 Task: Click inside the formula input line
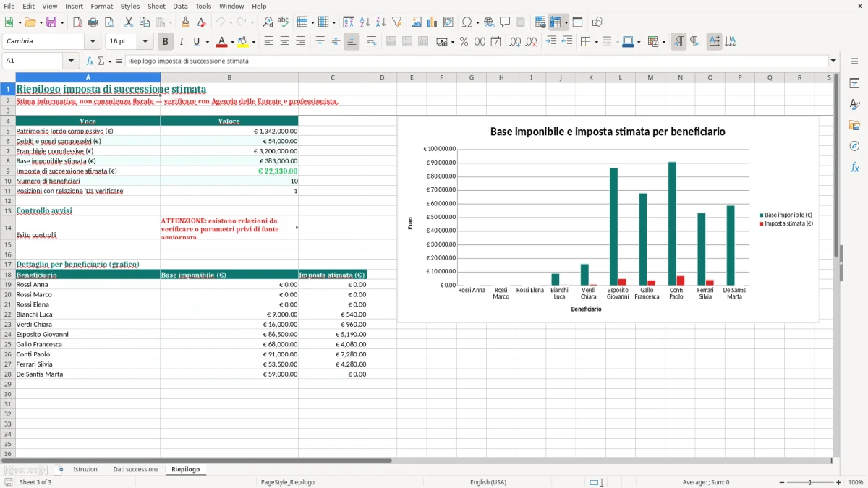point(476,61)
